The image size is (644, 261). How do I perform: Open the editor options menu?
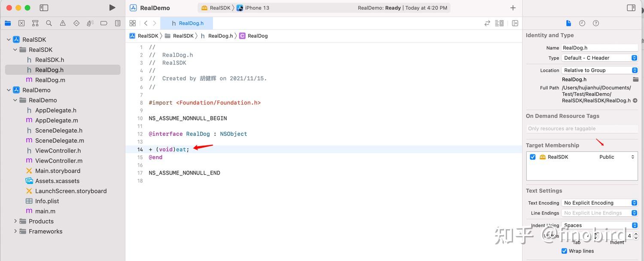coord(499,23)
